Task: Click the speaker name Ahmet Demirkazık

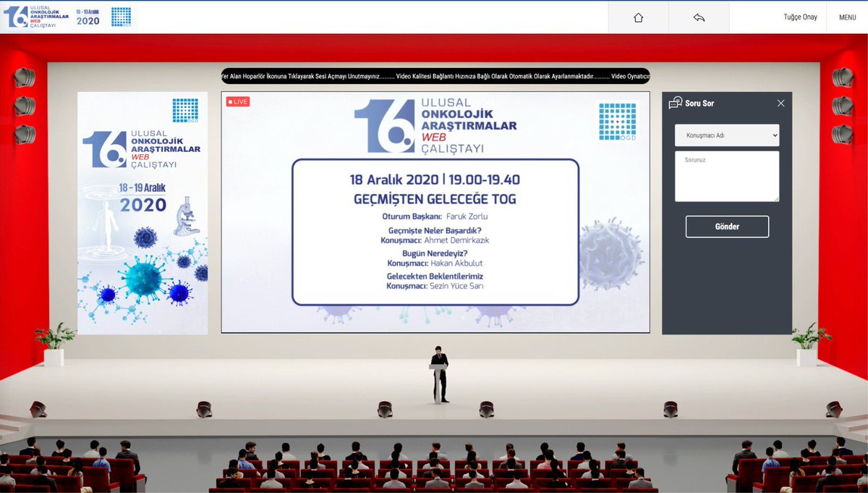Action: (x=456, y=240)
